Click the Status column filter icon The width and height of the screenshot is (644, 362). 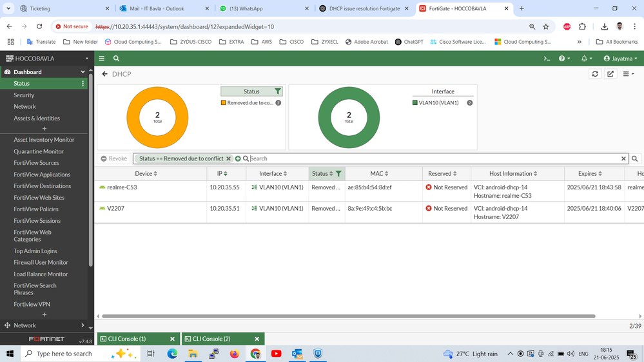pyautogui.click(x=338, y=174)
